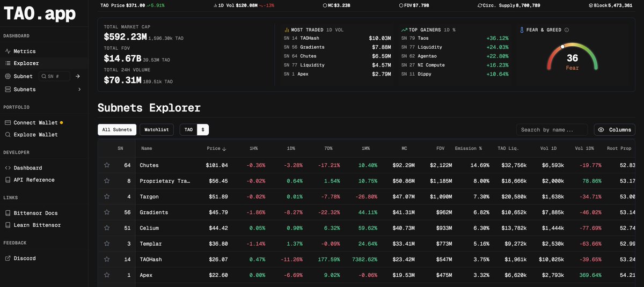Sort by the SN column header
The height and width of the screenshot is (287, 644).
(x=120, y=149)
